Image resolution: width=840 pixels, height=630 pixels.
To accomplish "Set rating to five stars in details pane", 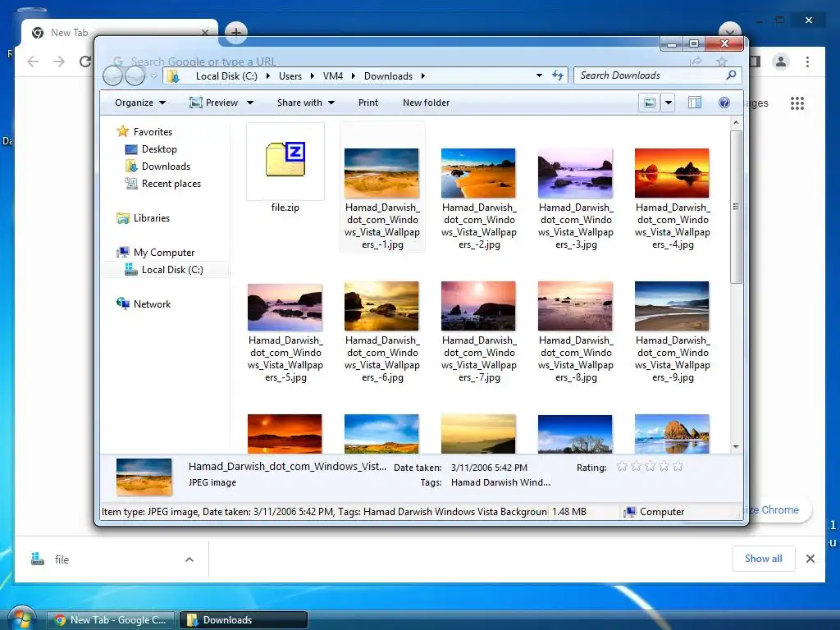I will pos(678,466).
